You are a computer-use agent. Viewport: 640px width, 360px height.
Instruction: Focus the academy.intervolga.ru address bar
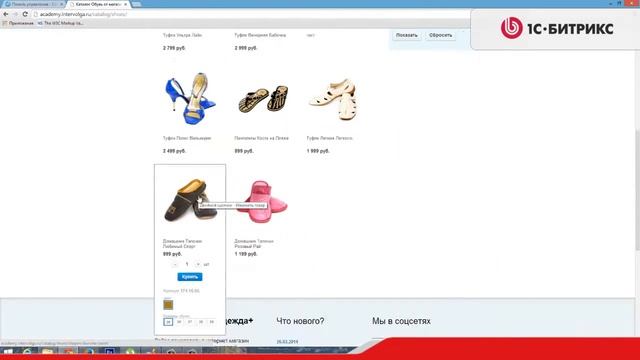(x=253, y=14)
